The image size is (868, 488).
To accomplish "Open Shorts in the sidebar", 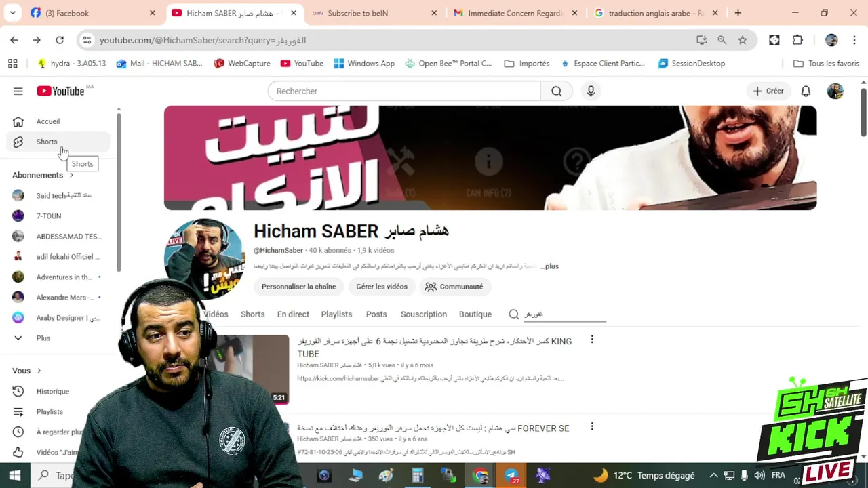I will point(58,142).
